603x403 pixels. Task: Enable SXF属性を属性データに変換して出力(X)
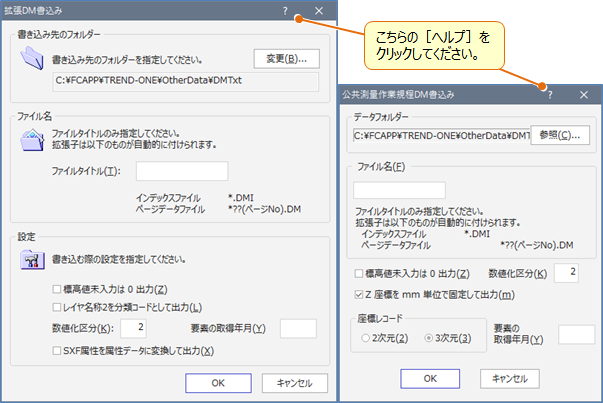pos(57,350)
